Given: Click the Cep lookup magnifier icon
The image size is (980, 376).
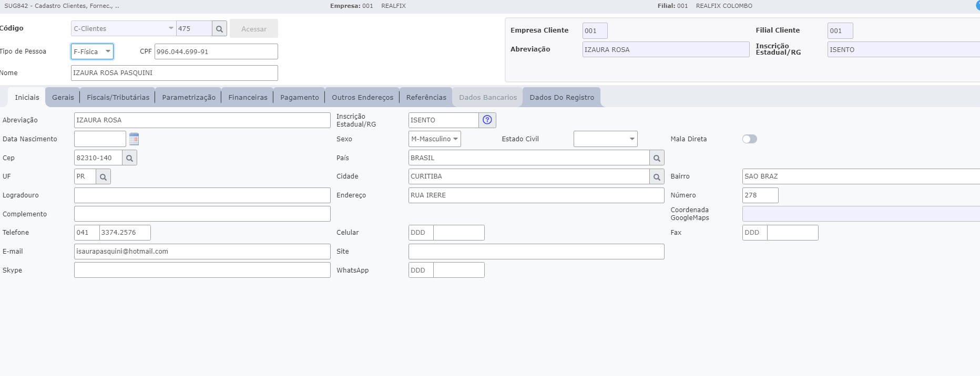Looking at the screenshot, I should (129, 158).
